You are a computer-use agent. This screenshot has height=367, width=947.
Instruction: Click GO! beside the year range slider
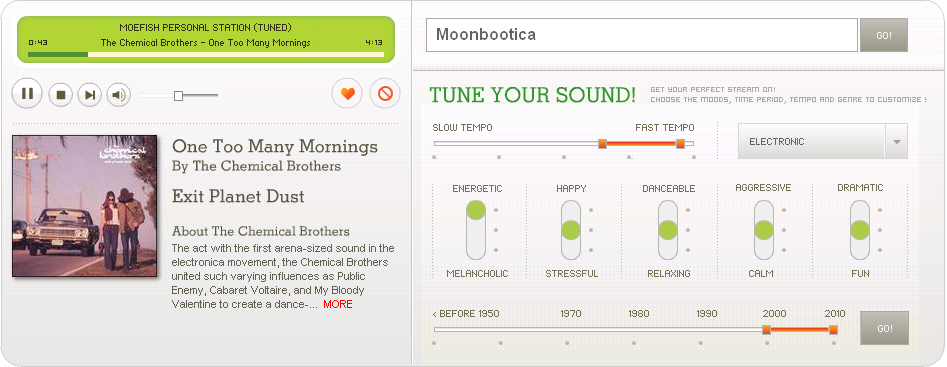[x=884, y=328]
